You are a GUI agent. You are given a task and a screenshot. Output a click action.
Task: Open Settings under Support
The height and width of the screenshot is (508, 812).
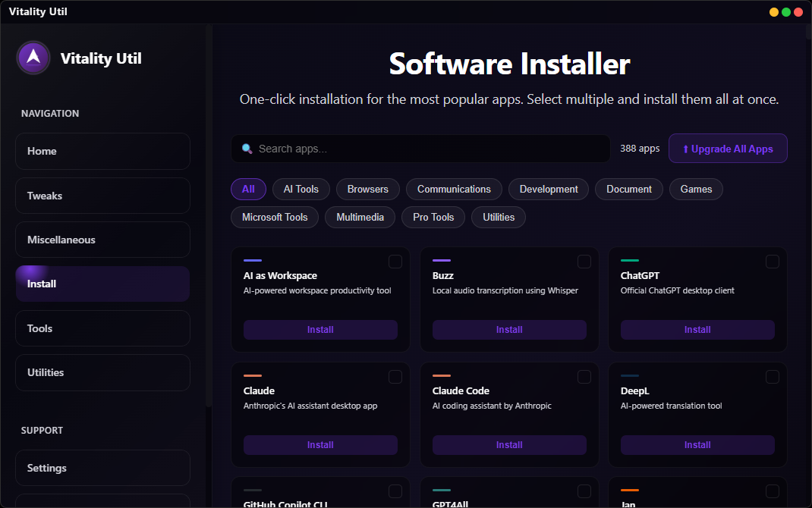point(102,468)
